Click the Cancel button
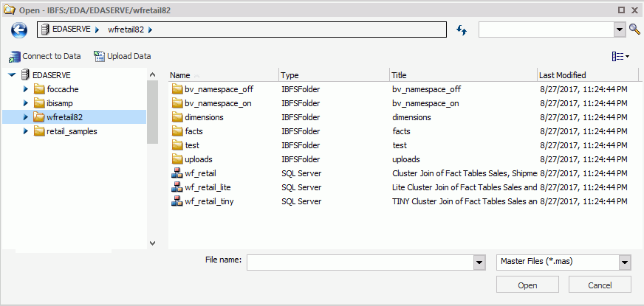The height and width of the screenshot is (306, 644). point(600,285)
